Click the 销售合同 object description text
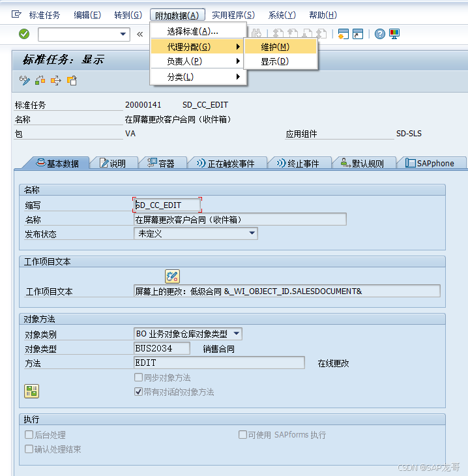Viewport: 468px width, 476px height. [x=218, y=349]
